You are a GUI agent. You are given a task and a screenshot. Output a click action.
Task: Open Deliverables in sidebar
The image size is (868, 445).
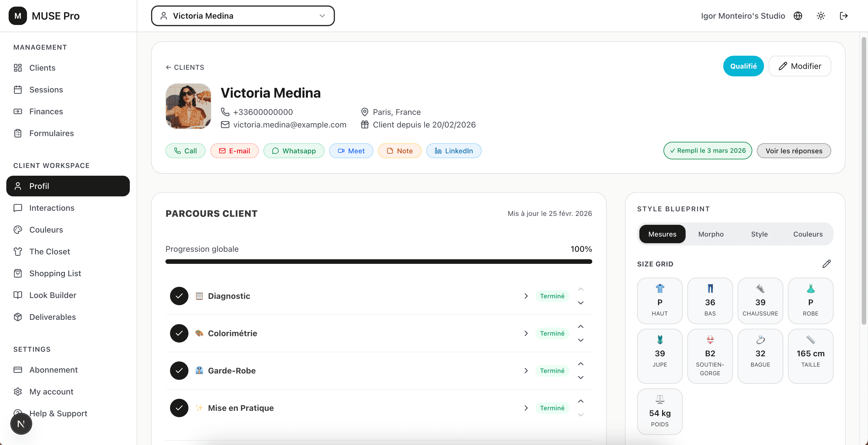coord(52,317)
